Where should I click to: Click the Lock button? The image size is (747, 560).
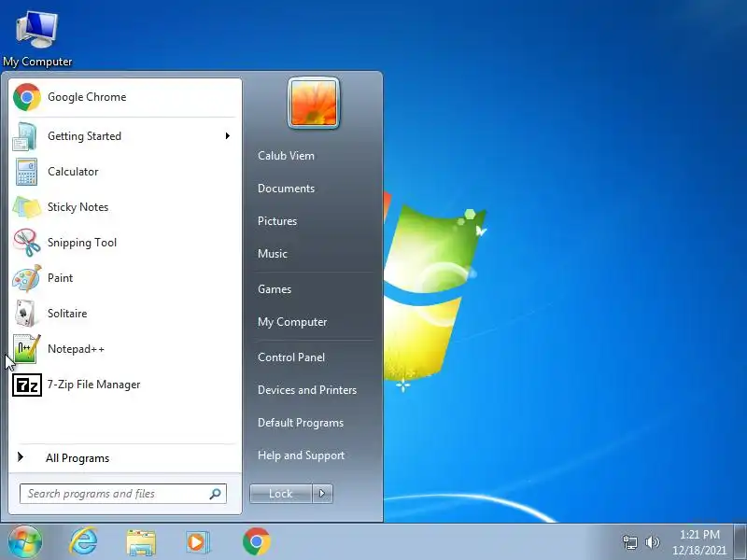pos(281,494)
